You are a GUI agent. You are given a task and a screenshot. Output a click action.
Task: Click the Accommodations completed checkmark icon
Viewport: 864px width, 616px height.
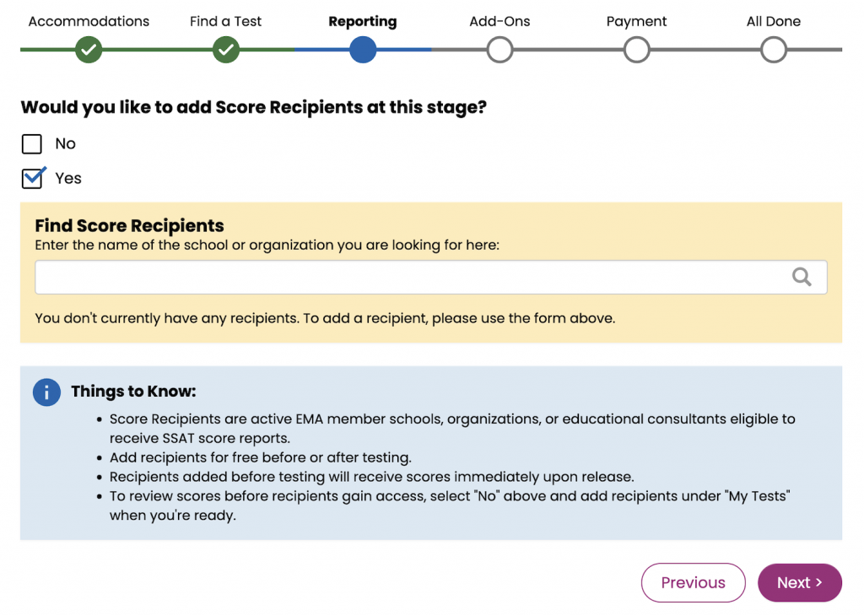click(89, 50)
